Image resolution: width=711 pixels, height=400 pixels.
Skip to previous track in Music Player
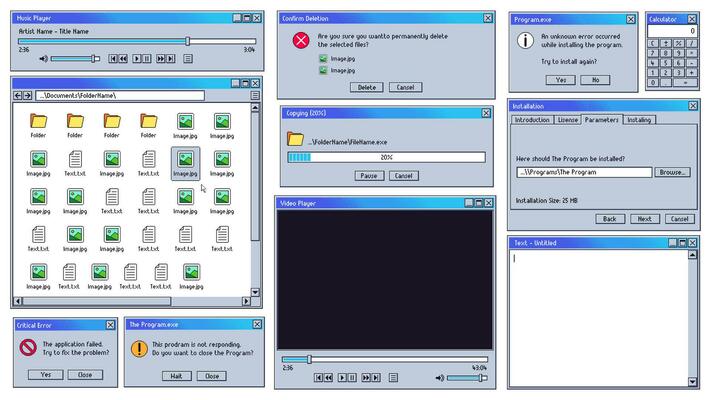(x=112, y=59)
